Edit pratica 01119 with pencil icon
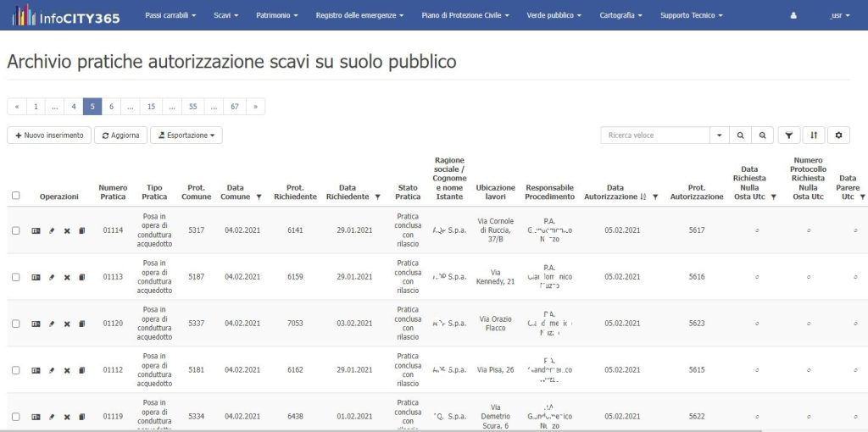The image size is (868, 432). coord(52,417)
